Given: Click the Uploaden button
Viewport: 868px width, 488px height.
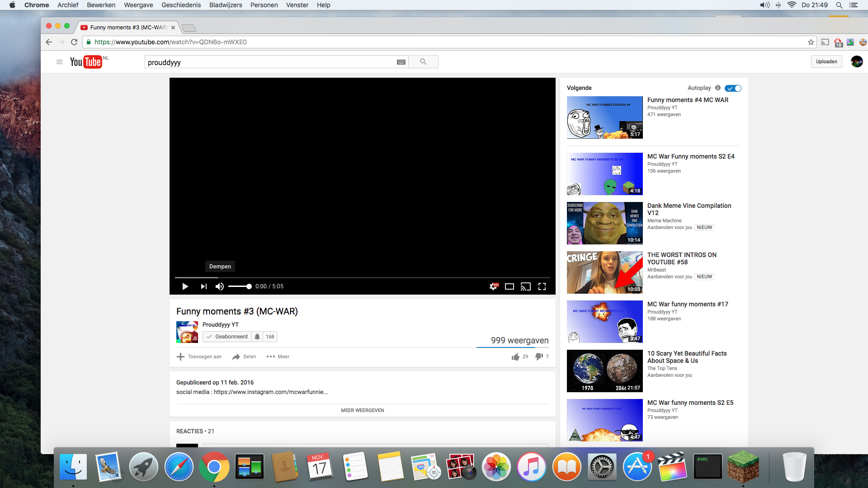Looking at the screenshot, I should click(x=826, y=61).
